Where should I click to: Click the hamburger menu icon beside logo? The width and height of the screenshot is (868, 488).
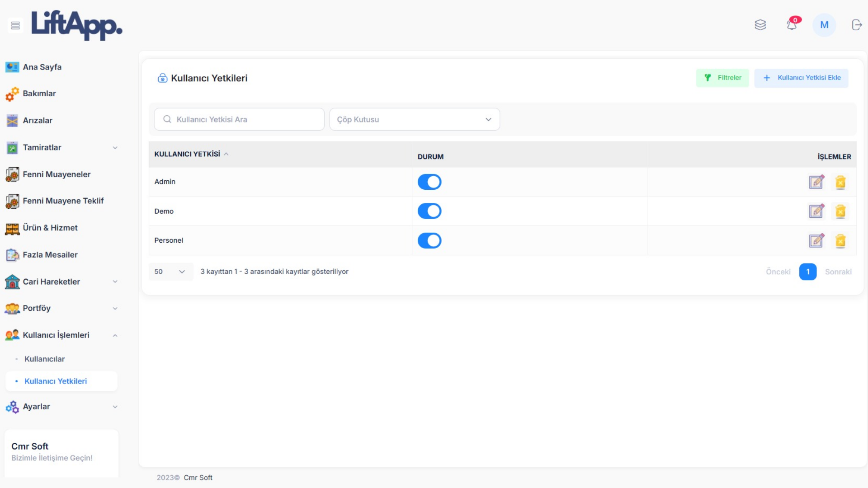point(15,25)
